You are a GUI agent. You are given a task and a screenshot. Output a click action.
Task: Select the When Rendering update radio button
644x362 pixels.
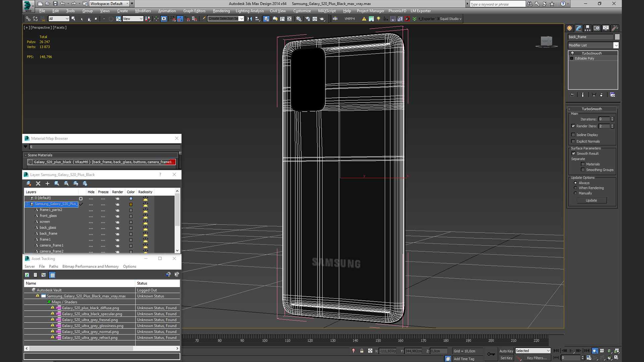coord(576,188)
